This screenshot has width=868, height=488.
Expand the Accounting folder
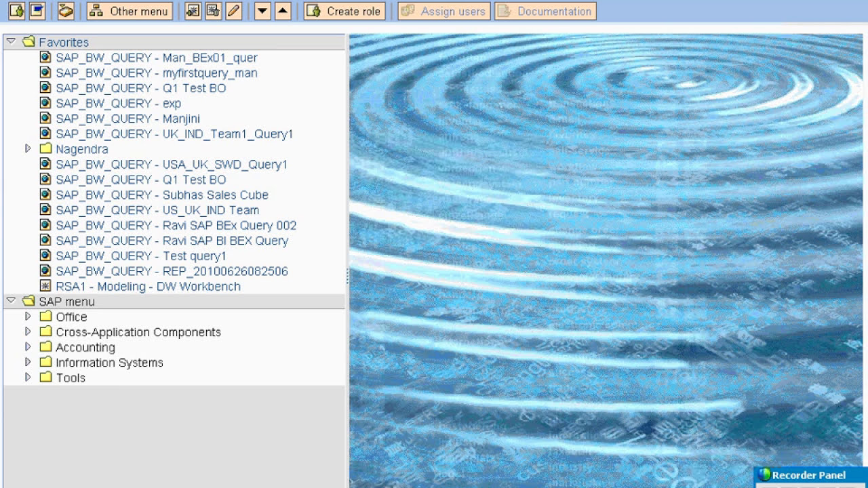28,347
